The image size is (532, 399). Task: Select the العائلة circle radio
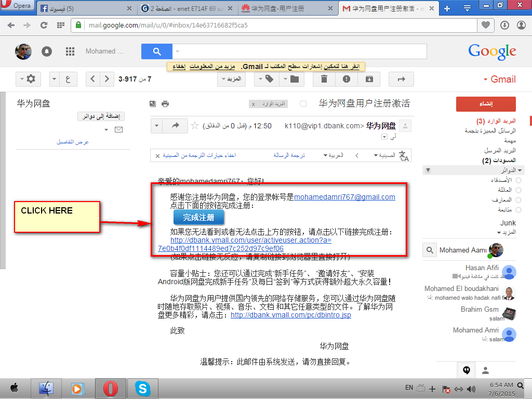pos(518,190)
